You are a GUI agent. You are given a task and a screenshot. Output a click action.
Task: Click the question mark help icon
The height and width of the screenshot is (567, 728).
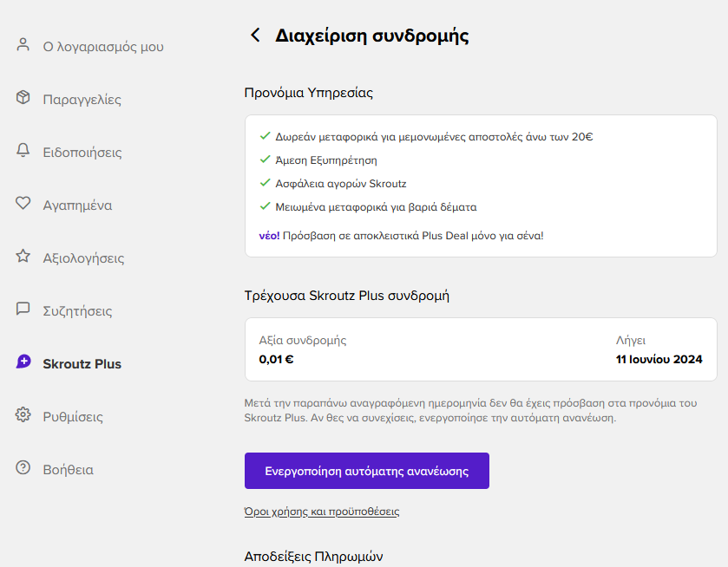click(x=23, y=467)
